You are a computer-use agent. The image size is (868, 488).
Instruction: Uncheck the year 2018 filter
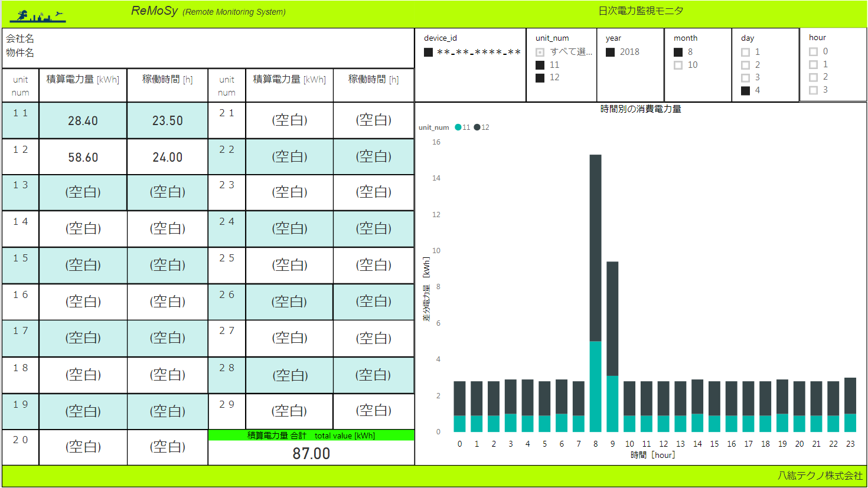[610, 52]
